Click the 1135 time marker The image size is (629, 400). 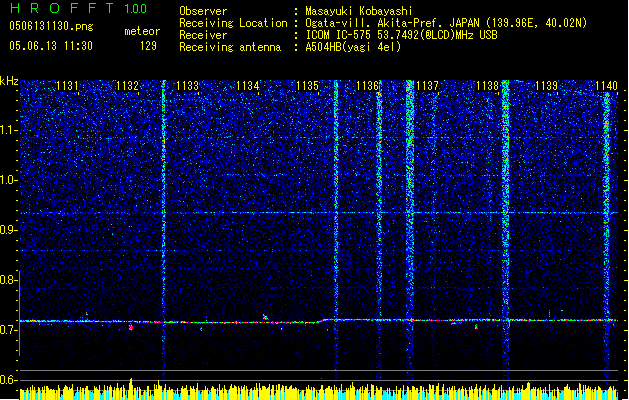[307, 86]
